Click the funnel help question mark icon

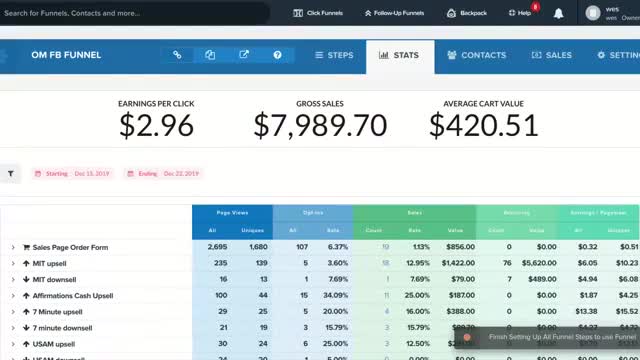[x=278, y=55]
